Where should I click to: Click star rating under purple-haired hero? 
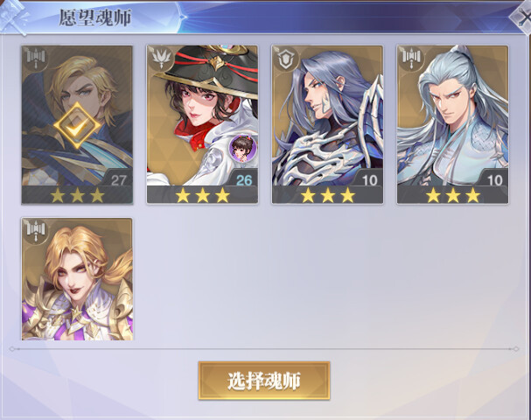[327, 195]
